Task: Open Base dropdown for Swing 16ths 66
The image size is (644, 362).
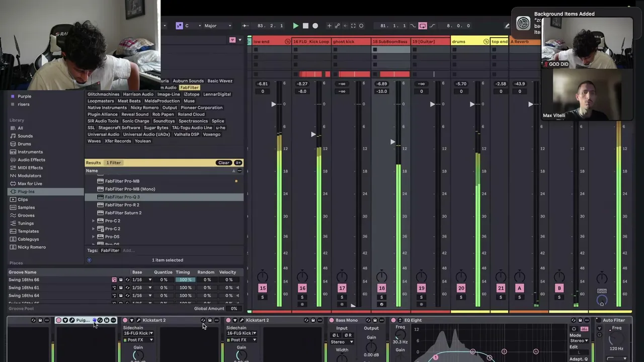Action: pyautogui.click(x=142, y=280)
